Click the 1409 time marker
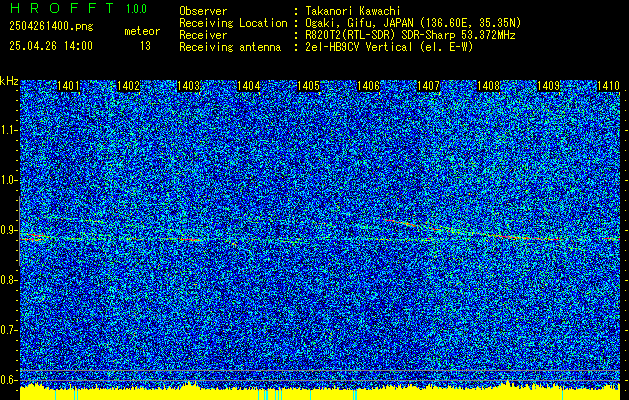Image resolution: width=629 pixels, height=400 pixels. tap(548, 85)
